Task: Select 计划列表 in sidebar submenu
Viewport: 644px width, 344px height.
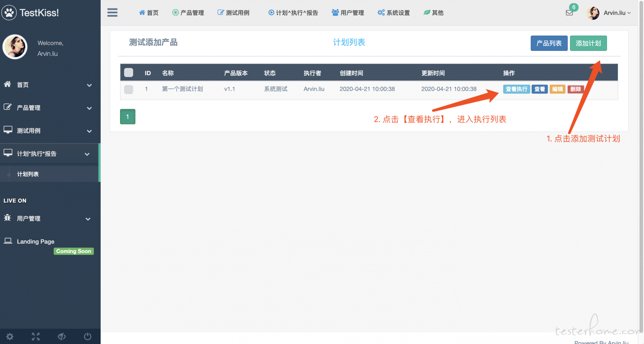Action: pos(28,174)
